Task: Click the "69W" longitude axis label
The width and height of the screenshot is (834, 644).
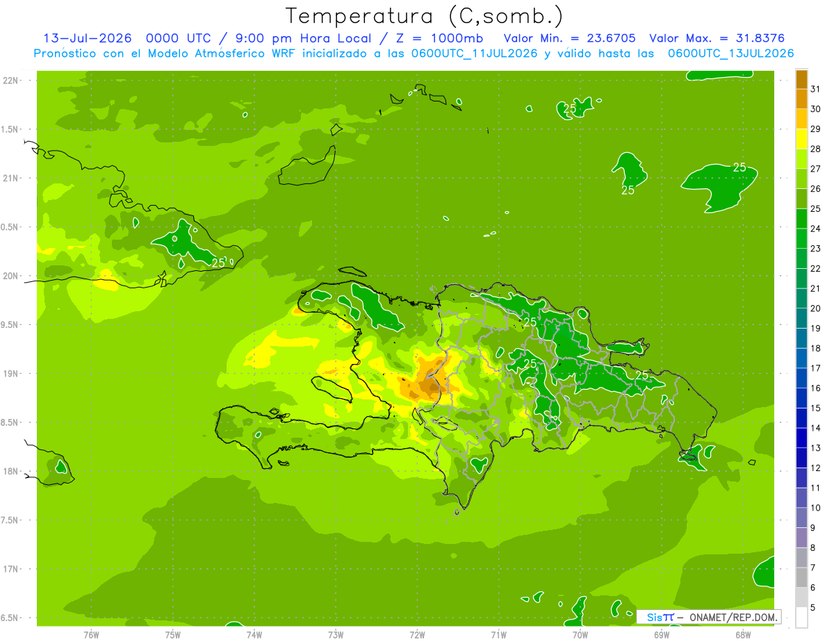Action: [662, 634]
